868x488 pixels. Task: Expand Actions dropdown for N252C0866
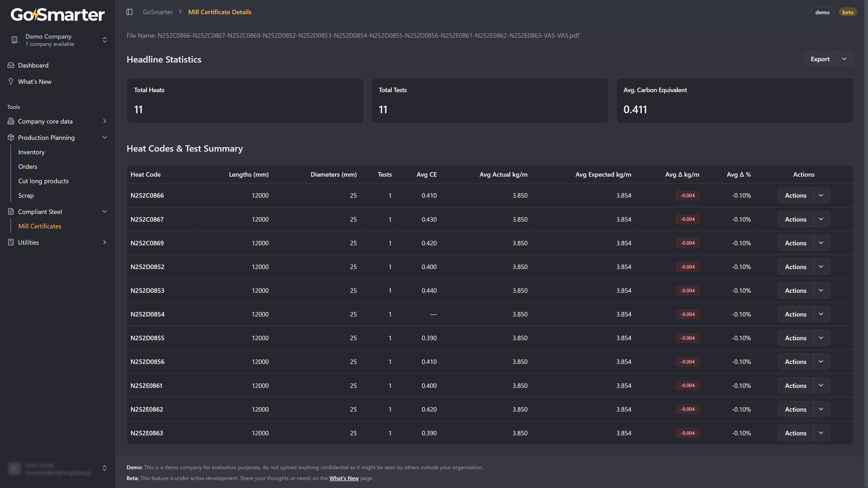821,195
